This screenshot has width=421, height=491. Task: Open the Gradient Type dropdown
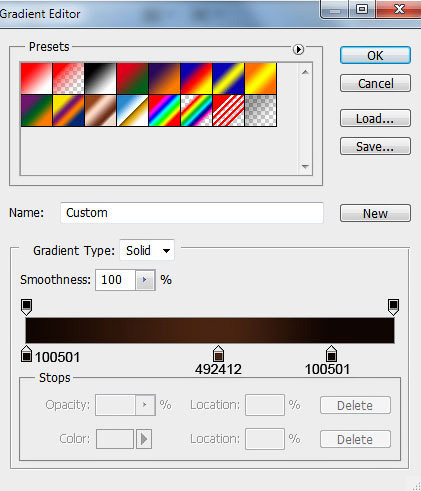click(x=147, y=250)
